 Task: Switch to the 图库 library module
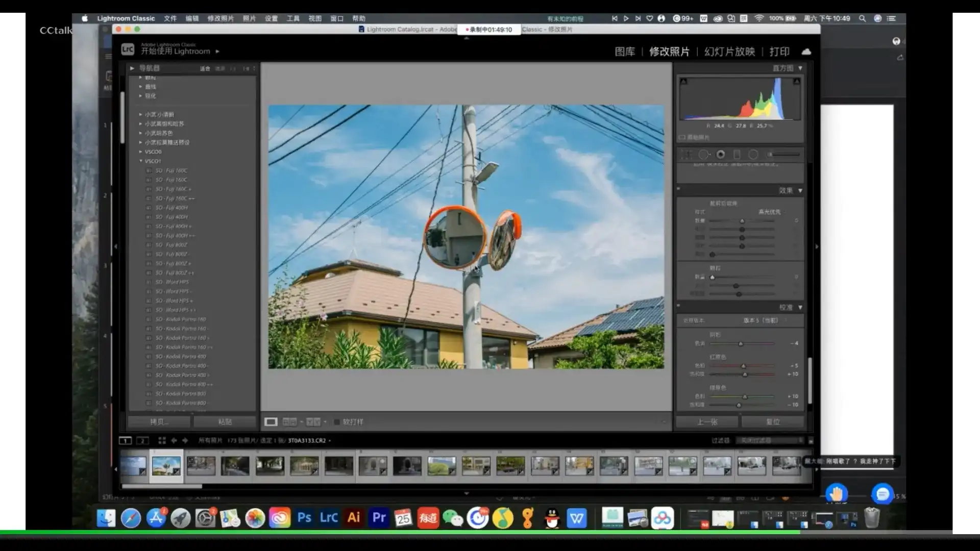coord(624,52)
